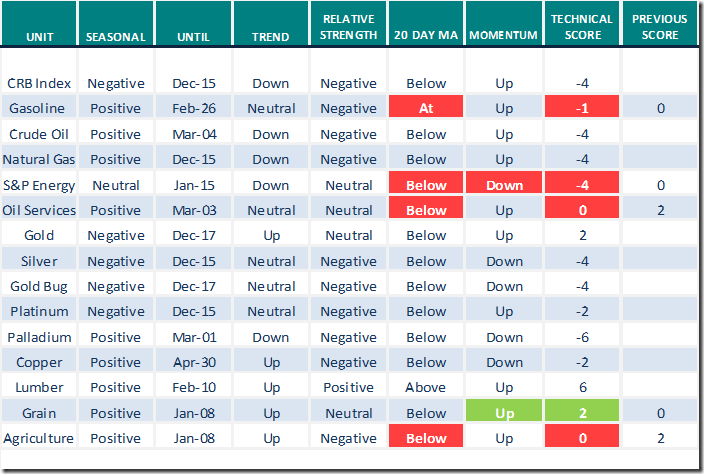Click the red 'Down' momentum cell for S&P Energy
Screen dimensions: 704x474
505,185
